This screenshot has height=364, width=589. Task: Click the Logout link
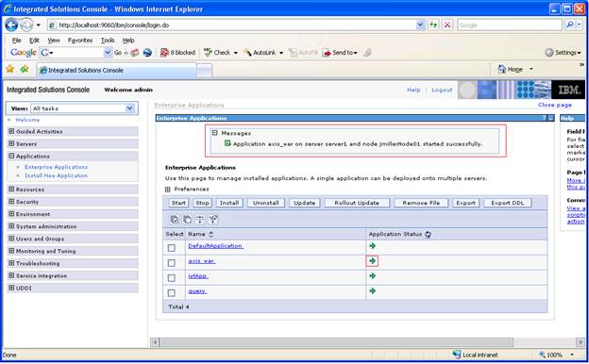442,91
